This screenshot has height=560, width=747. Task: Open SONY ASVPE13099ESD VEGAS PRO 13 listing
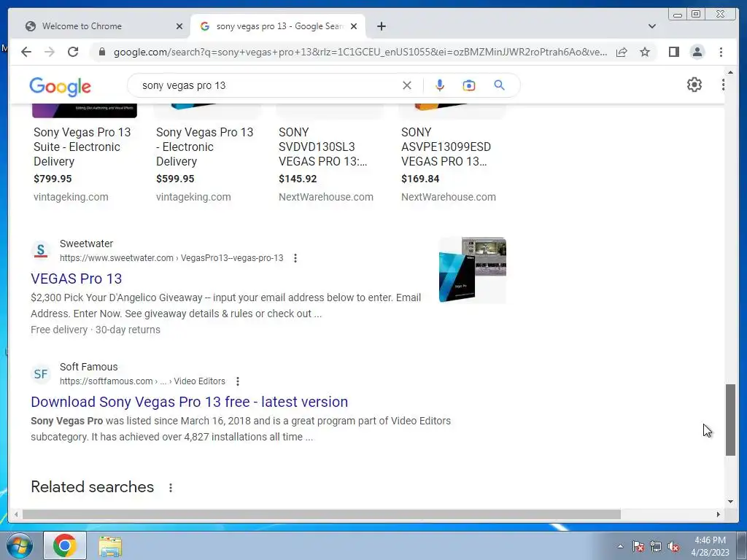tap(446, 147)
